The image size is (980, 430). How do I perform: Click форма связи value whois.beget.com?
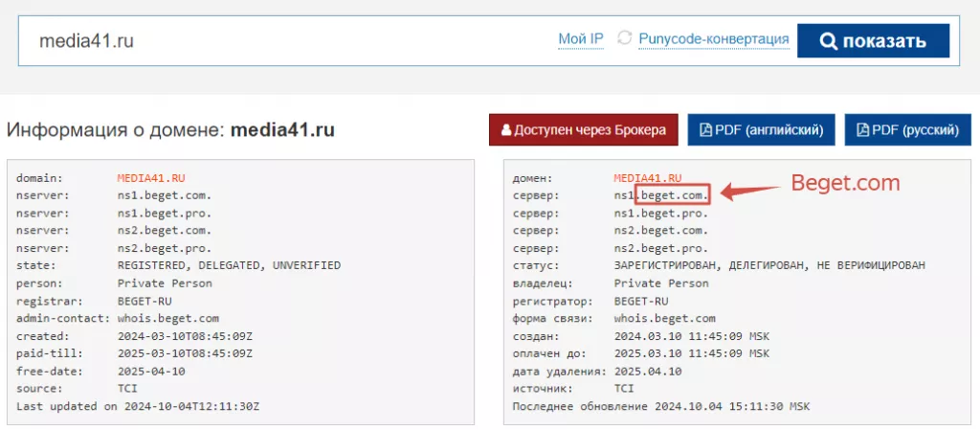pos(664,318)
